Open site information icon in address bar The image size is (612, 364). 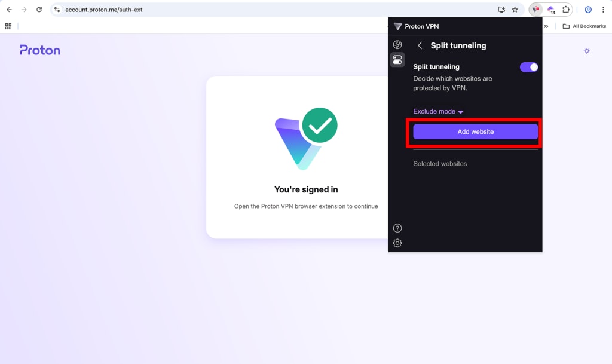coord(57,10)
